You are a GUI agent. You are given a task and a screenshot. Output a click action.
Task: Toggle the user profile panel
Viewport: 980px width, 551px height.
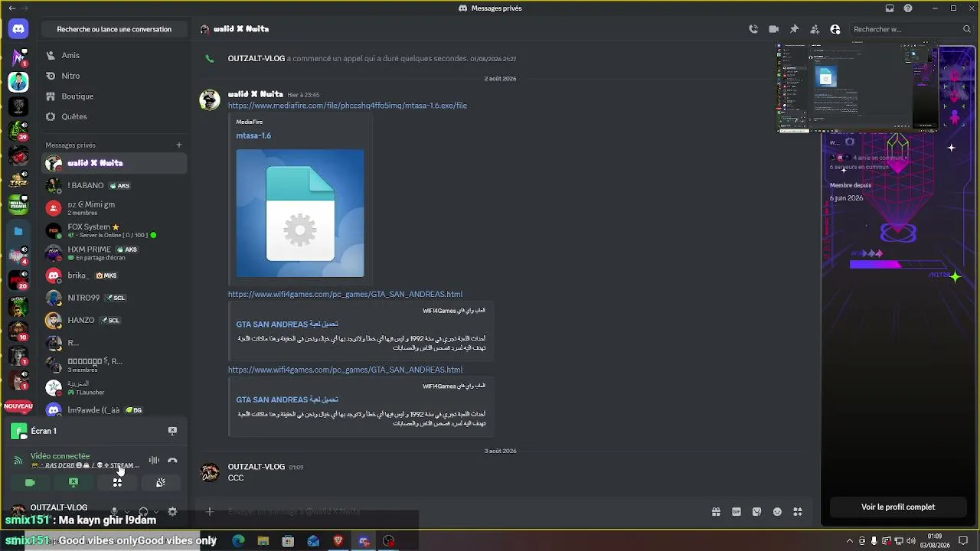coord(835,29)
